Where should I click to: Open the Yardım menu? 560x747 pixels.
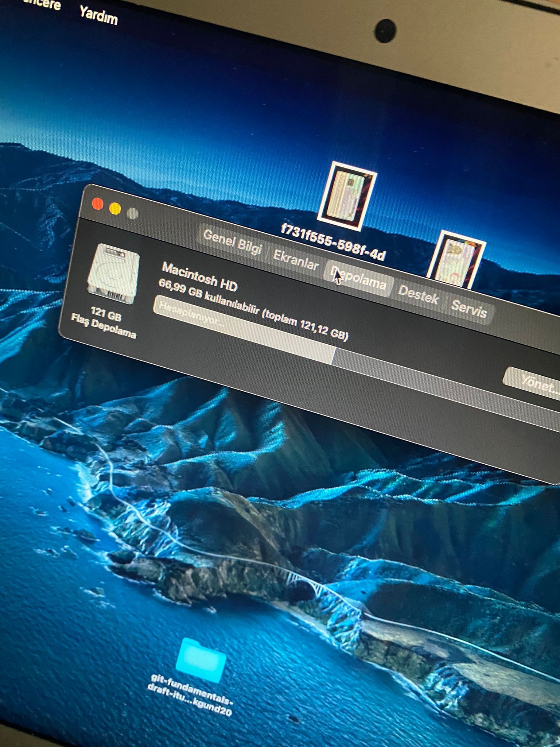pos(99,15)
